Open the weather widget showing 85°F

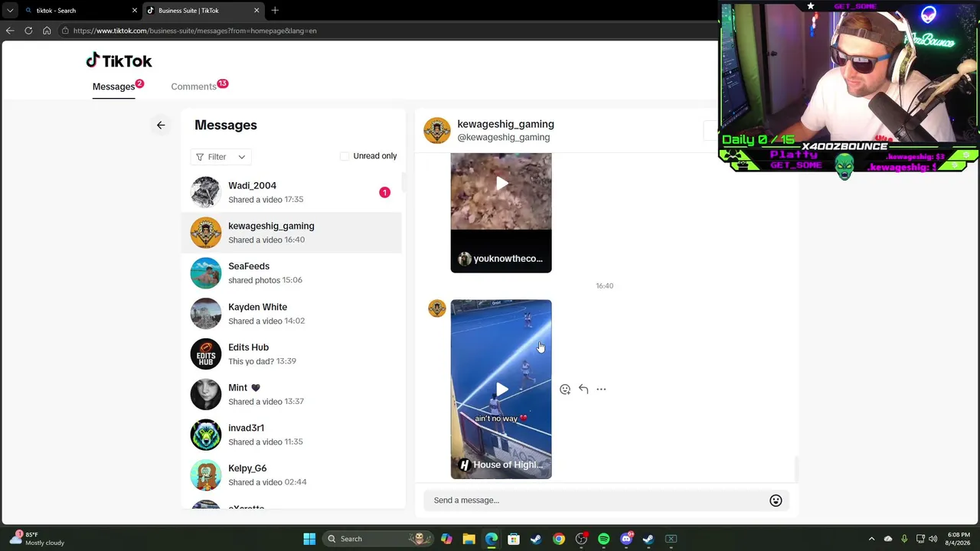coord(38,539)
